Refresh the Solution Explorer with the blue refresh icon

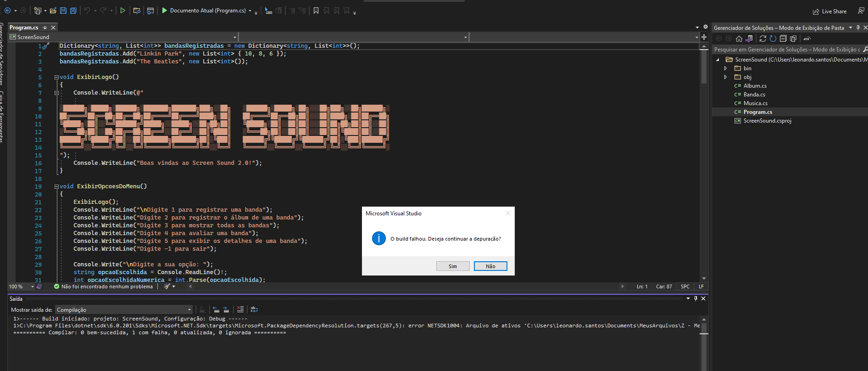click(773, 39)
